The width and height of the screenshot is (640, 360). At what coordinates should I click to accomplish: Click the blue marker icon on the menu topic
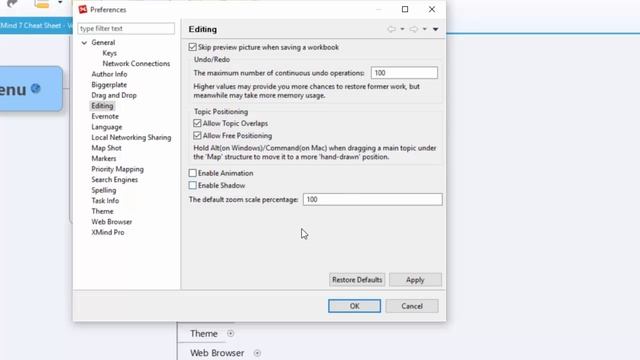click(36, 88)
